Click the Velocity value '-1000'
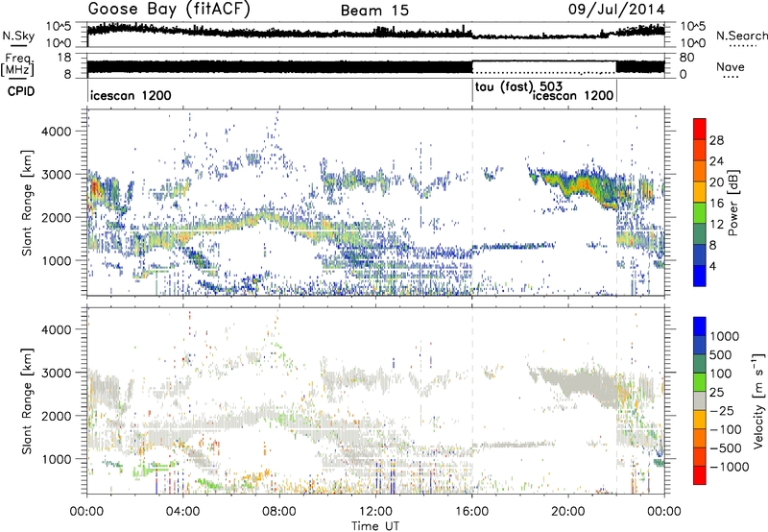Screen dimensions: 768x532 (729, 467)
